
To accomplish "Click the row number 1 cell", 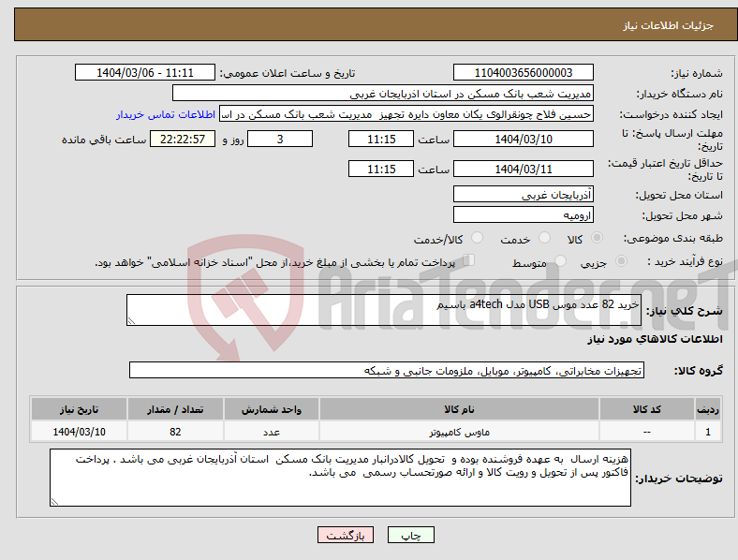I will pyautogui.click(x=708, y=432).
